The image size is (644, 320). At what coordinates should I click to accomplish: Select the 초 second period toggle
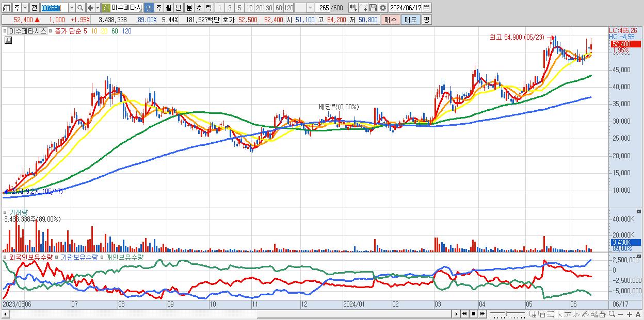pyautogui.click(x=198, y=8)
